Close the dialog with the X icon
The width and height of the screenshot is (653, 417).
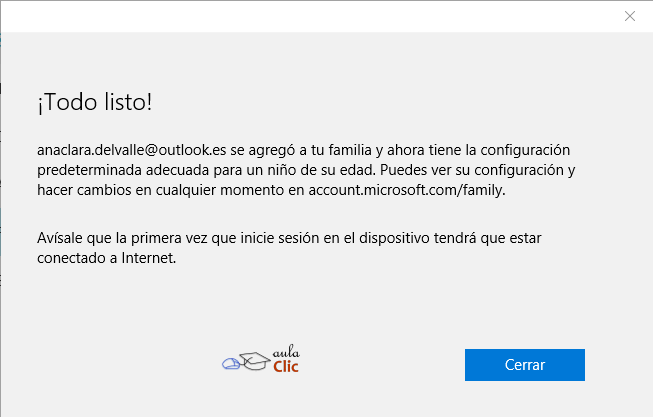tap(629, 16)
